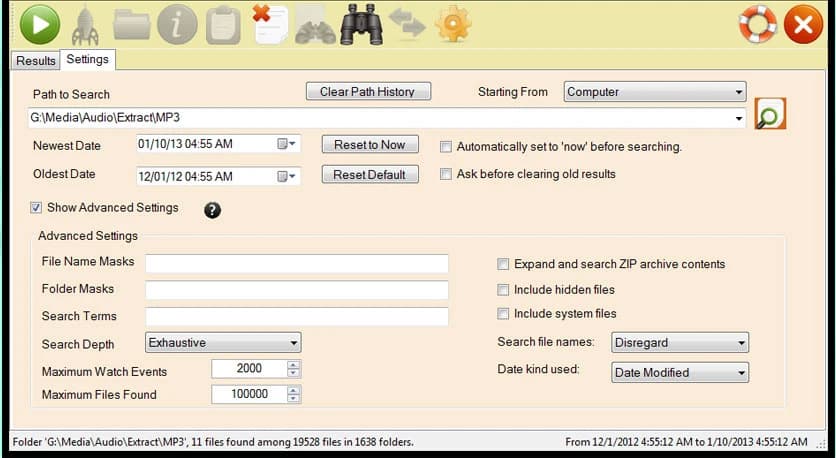Screen dimensions: 836x458
Task: Click the green play start-search icon
Action: (x=40, y=25)
